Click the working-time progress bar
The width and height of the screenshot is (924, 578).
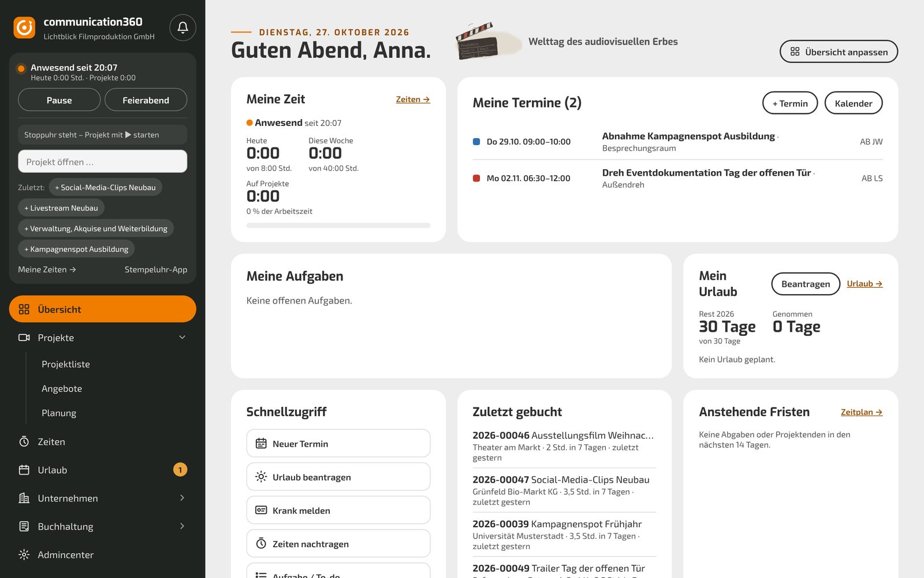[x=338, y=225]
